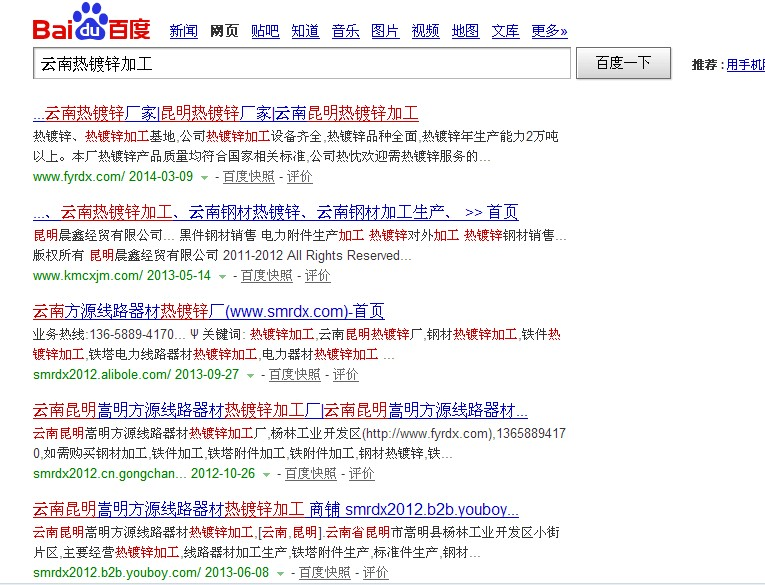Click 评价 for the www.fyrdx.com result
The height and width of the screenshot is (585, 765).
(x=300, y=177)
